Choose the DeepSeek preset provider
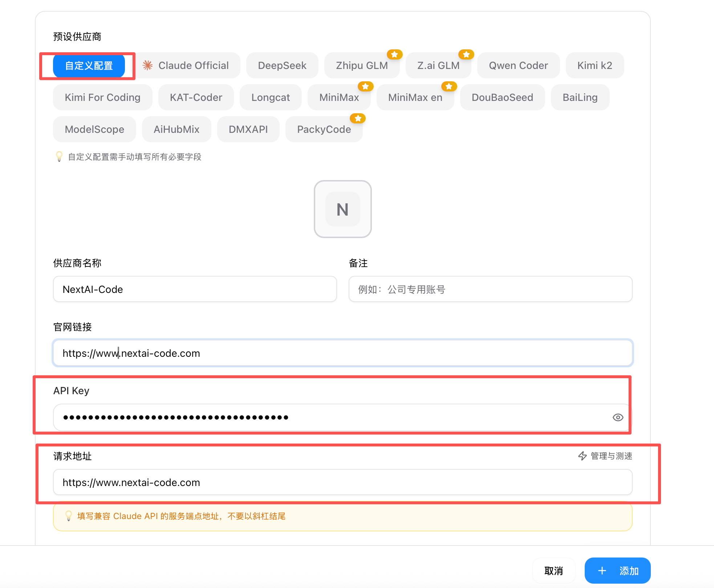The image size is (714, 588). point(282,66)
